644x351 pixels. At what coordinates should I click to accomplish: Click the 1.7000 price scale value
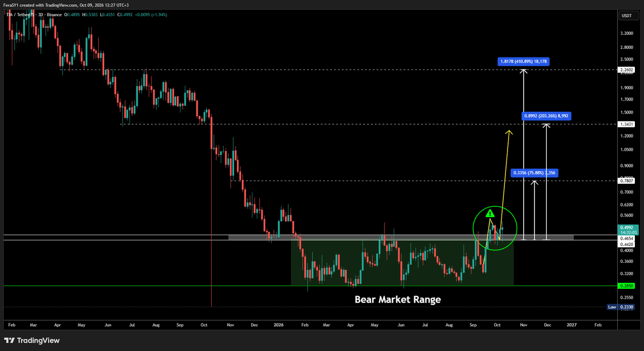[x=627, y=99]
